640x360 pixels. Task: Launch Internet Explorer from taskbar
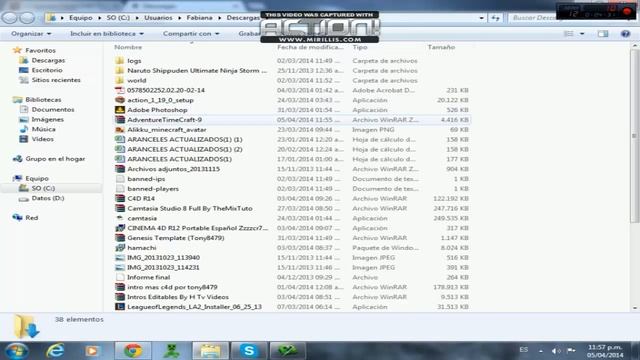pos(55,351)
